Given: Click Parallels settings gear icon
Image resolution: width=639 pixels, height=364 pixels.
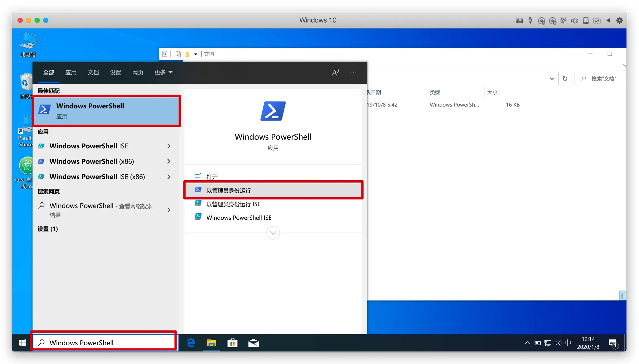Looking at the screenshot, I should tap(619, 20).
